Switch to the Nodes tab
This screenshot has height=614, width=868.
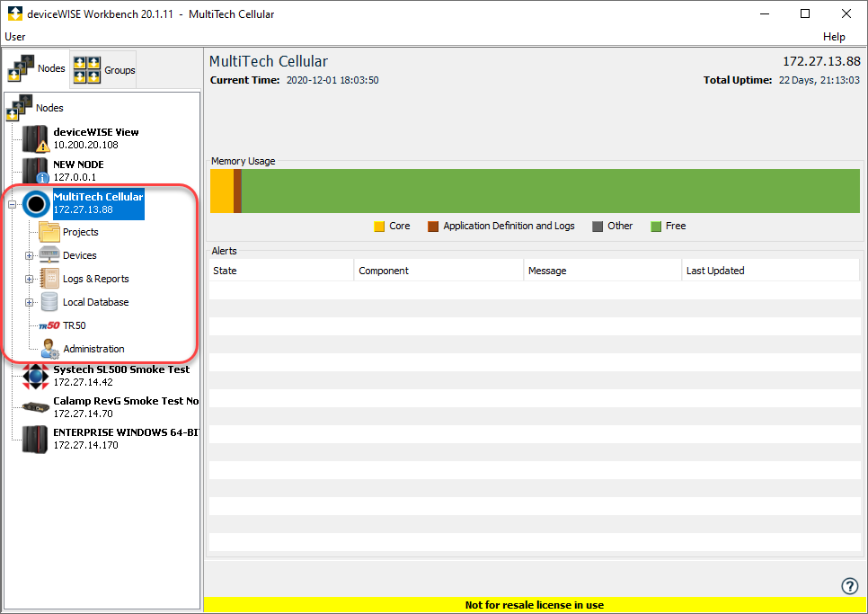[37, 68]
